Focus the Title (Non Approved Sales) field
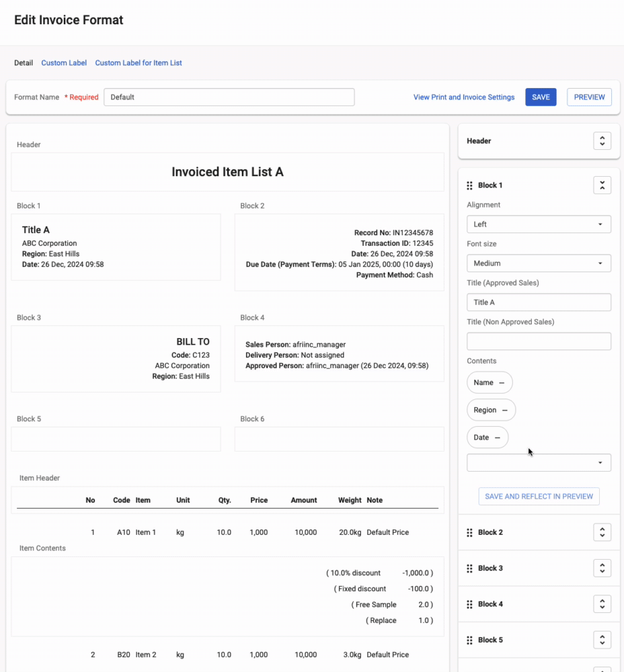The height and width of the screenshot is (672, 624). click(539, 341)
